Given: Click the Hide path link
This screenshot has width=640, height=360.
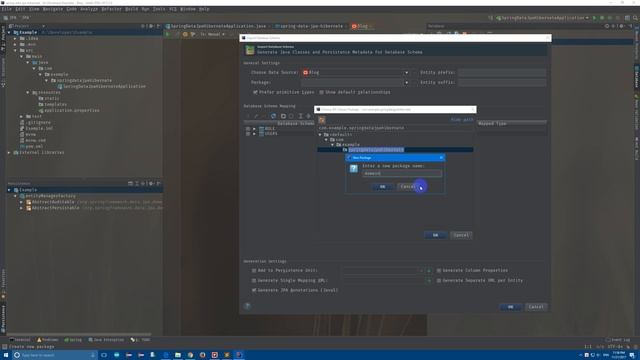Looking at the screenshot, I should 462,120.
